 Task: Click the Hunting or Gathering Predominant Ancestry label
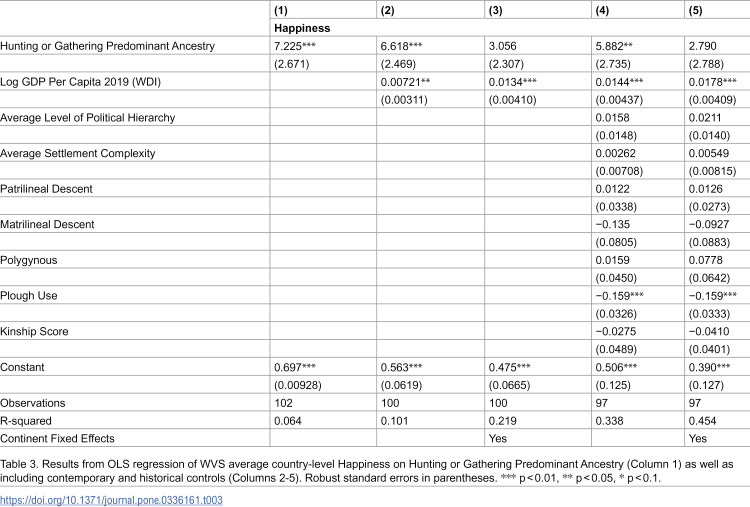point(108,46)
